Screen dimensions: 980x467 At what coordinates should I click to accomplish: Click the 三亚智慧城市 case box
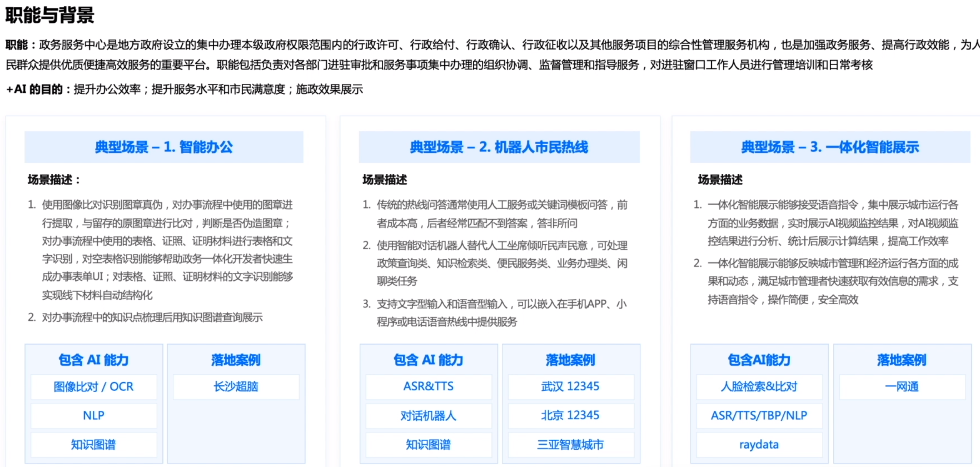[570, 445]
